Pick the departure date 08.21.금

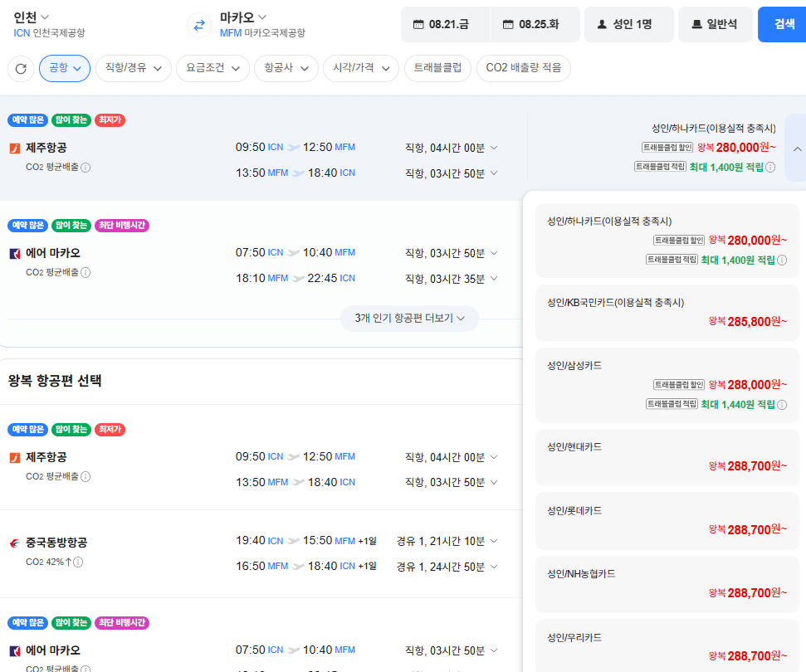coord(445,24)
